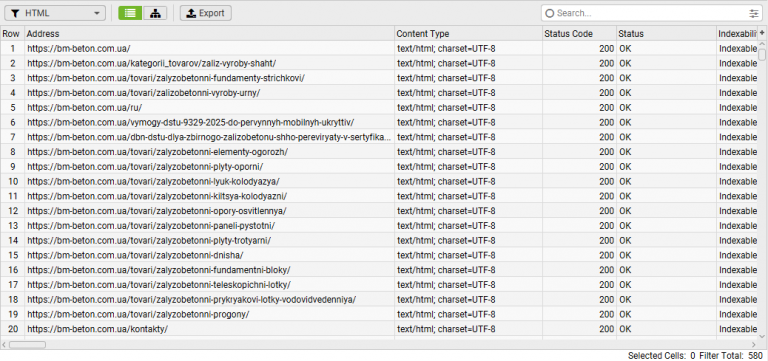Select the zalyzobetonni-progony URL
Viewport: 768px width, 361px height.
[x=138, y=313]
